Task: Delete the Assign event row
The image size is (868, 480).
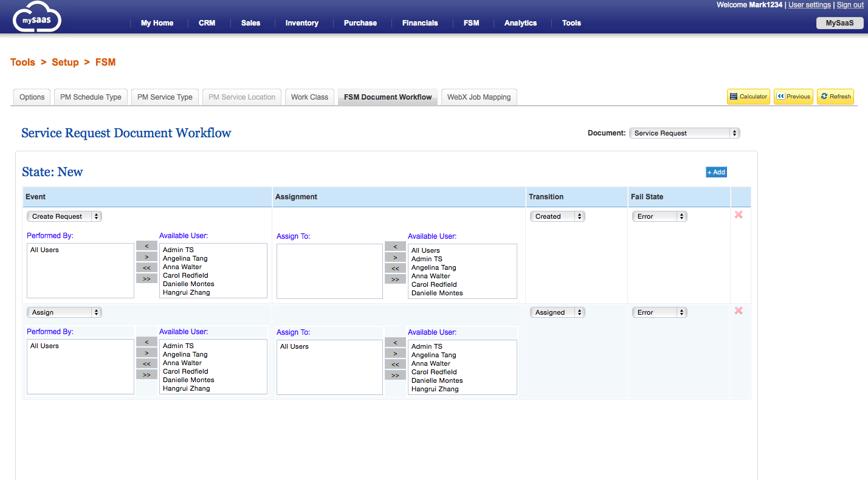Action: point(739,310)
